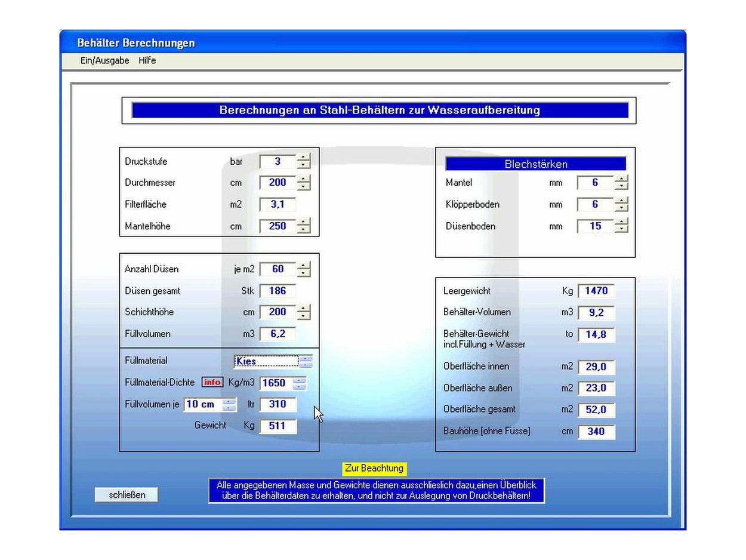Increase Mantel Blechstärke with the up arrow
Viewport: 746px width, 560px height.
[x=621, y=179]
